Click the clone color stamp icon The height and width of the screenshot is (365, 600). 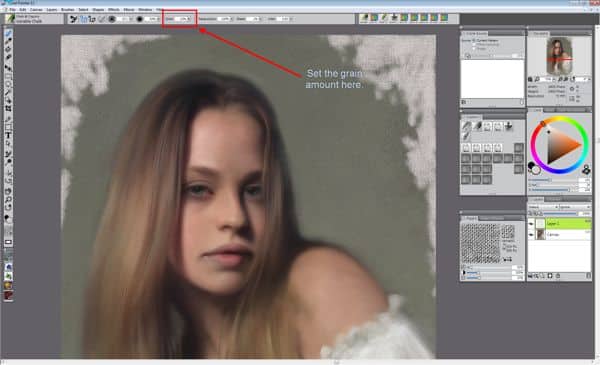[586, 169]
